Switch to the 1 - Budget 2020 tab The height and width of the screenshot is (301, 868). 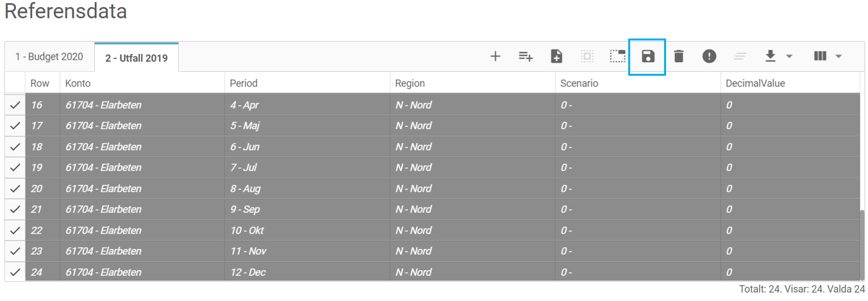pyautogui.click(x=49, y=56)
